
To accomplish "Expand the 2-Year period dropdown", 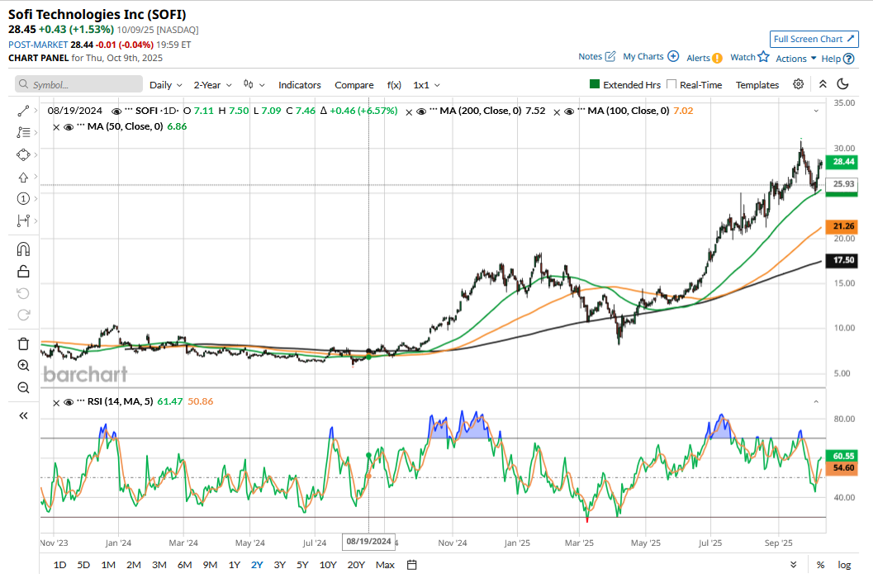I will [x=212, y=85].
